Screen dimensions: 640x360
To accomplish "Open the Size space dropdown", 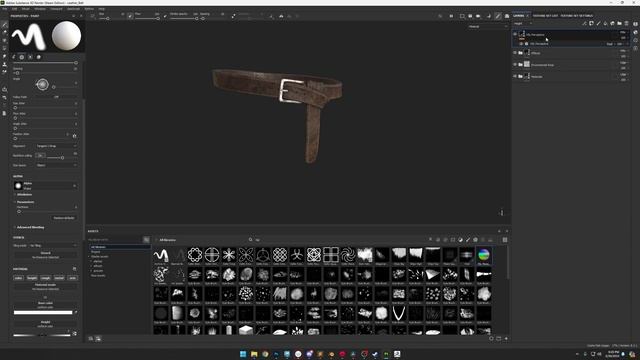I will [x=56, y=165].
